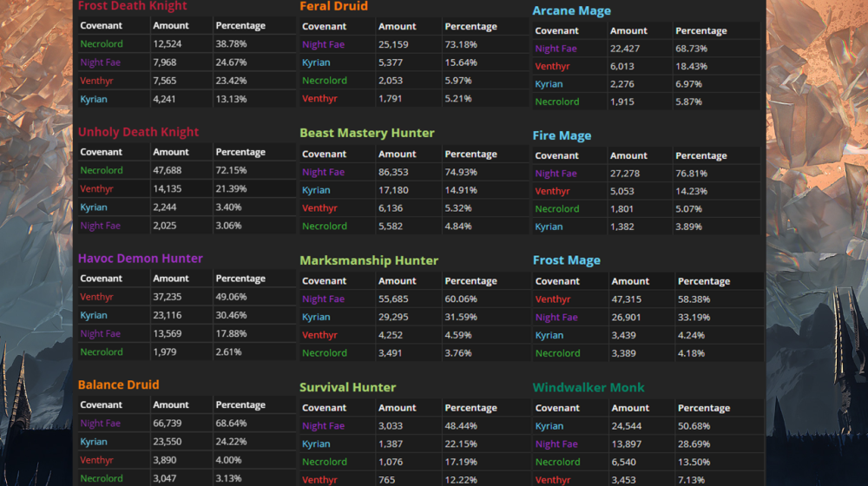The height and width of the screenshot is (486, 868).
Task: Click Necrolord entry in Frost Death Knight table
Action: coord(101,43)
